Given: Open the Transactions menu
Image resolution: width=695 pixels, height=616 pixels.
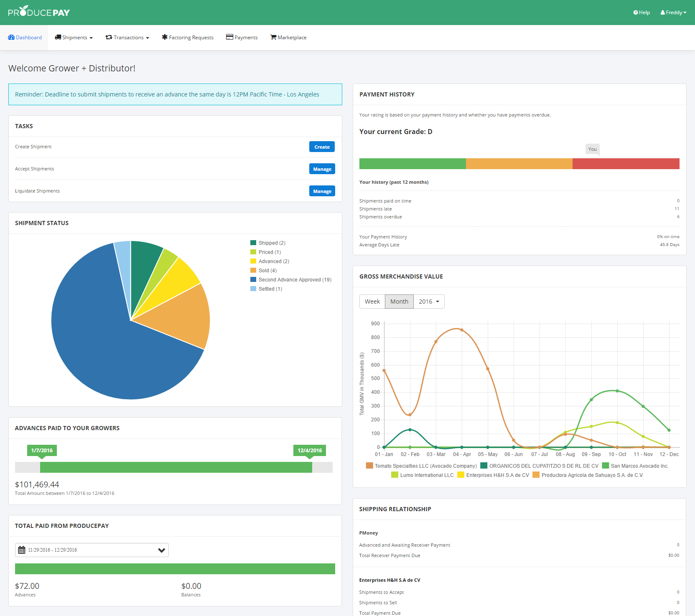Looking at the screenshot, I should click(127, 38).
